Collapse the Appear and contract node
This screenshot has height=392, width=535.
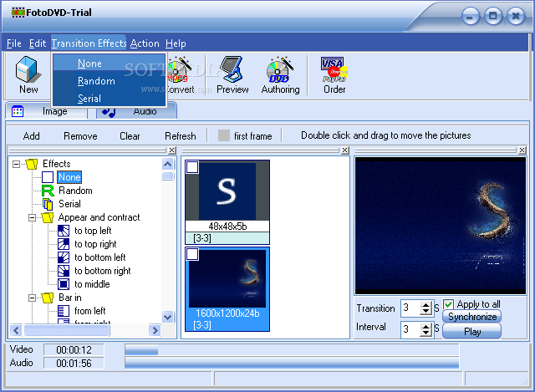[32, 217]
